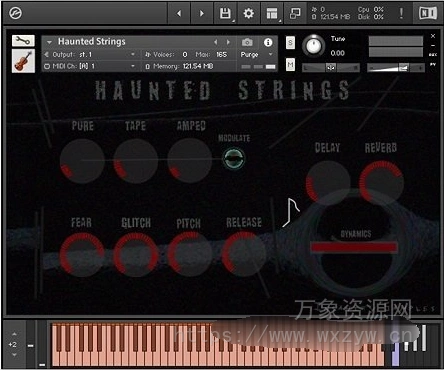Click the NI logo button
The width and height of the screenshot is (444, 370).
click(x=428, y=13)
